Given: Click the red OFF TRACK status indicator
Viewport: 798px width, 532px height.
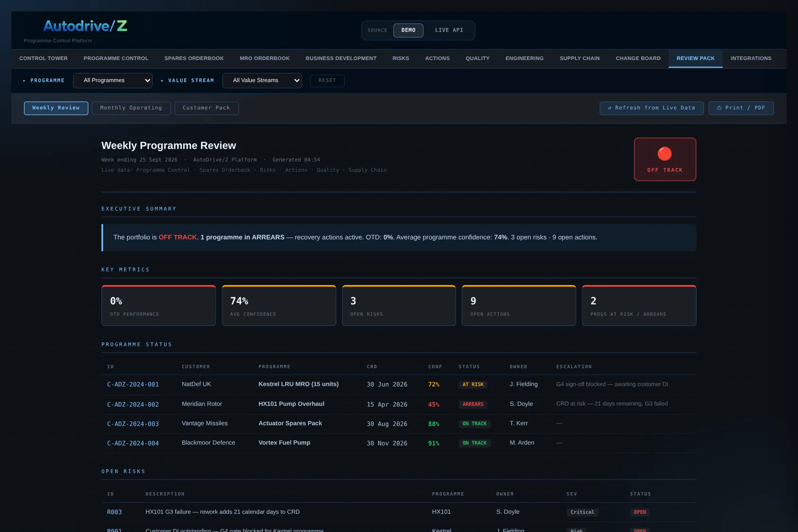Looking at the screenshot, I should pyautogui.click(x=665, y=159).
